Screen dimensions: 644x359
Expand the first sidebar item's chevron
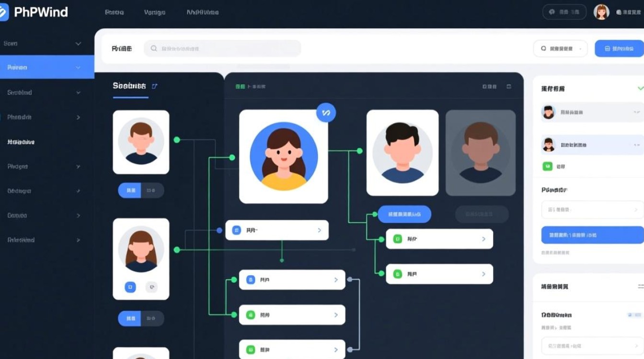coord(78,44)
